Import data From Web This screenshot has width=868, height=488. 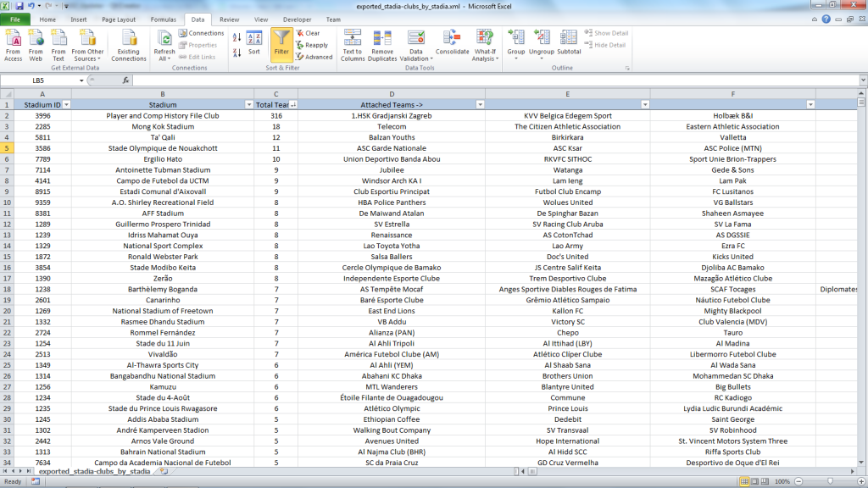[36, 46]
